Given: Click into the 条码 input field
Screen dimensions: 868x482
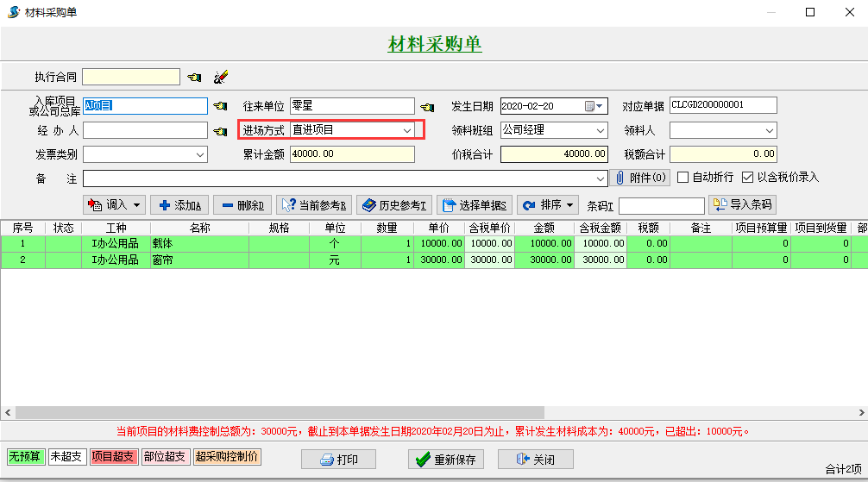Looking at the screenshot, I should tap(661, 206).
